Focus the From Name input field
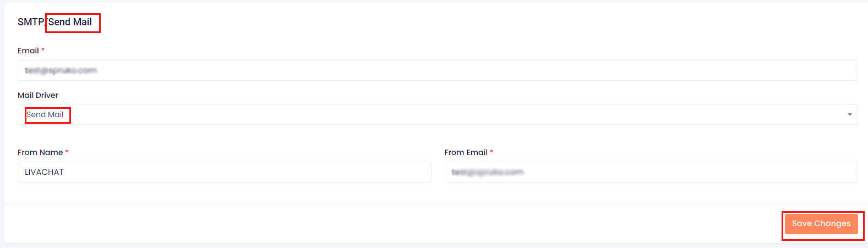The image size is (868, 248). pos(224,172)
